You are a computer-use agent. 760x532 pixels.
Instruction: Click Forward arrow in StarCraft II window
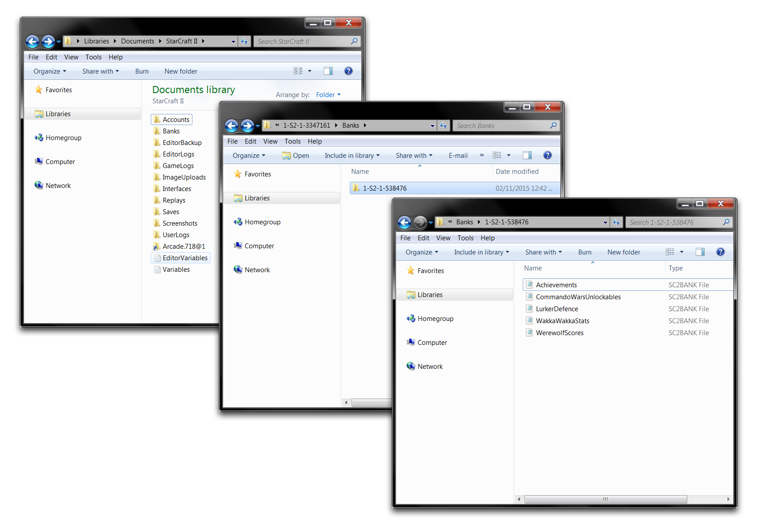pyautogui.click(x=48, y=42)
